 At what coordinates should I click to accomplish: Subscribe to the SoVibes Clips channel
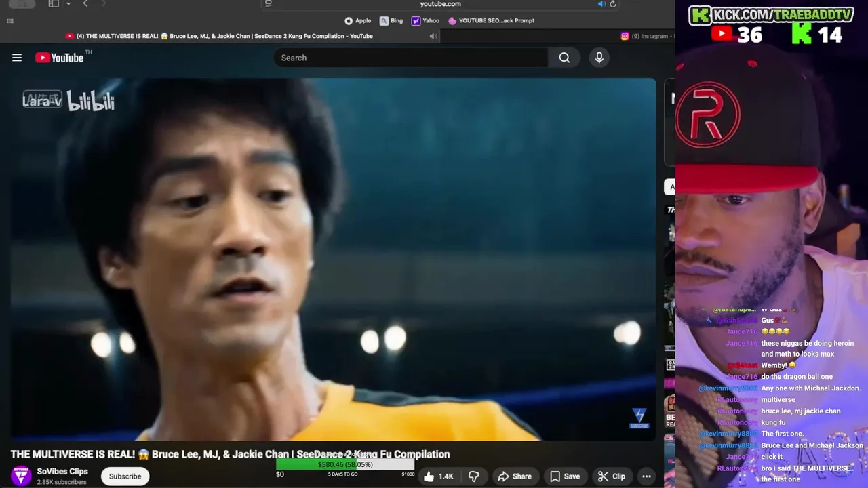[x=125, y=476]
